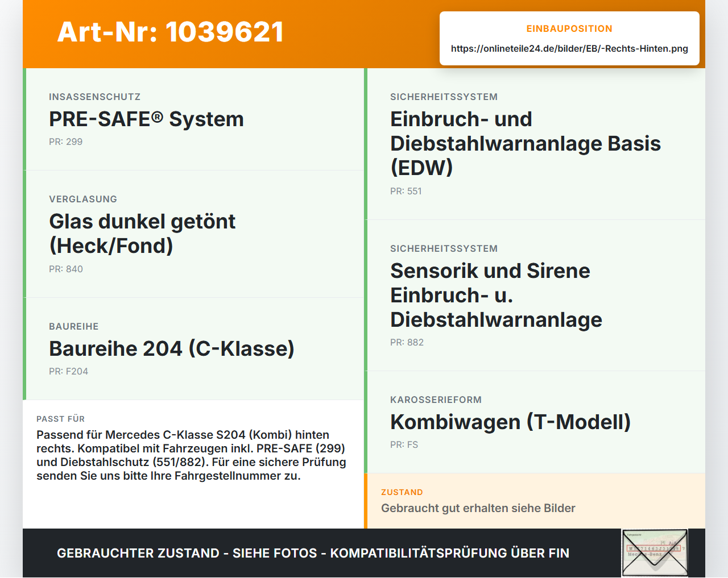728x578 pixels.
Task: Click the GEBRAUCHTER ZUSTAND footer banner text
Action: pyautogui.click(x=313, y=554)
